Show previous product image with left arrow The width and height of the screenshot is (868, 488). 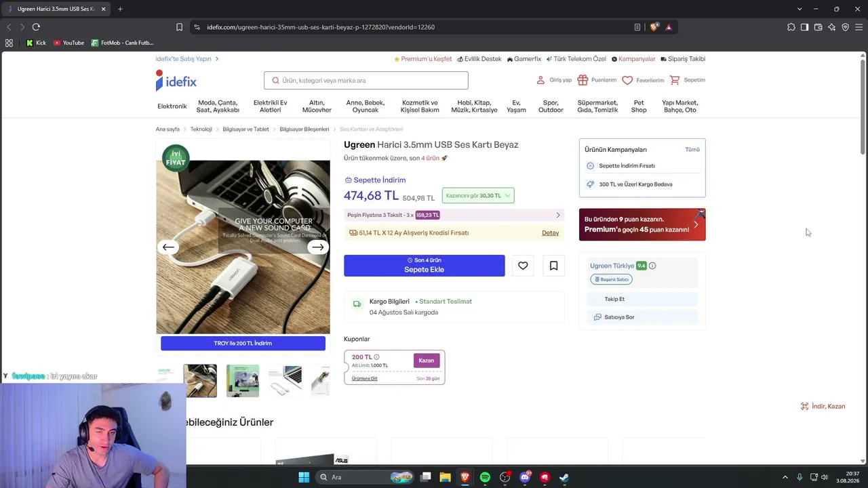coord(169,247)
